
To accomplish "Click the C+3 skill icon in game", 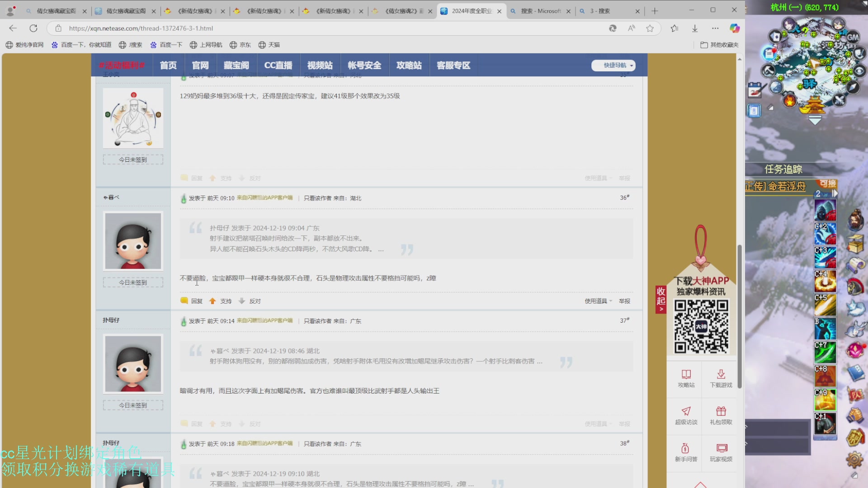I will [x=825, y=257].
